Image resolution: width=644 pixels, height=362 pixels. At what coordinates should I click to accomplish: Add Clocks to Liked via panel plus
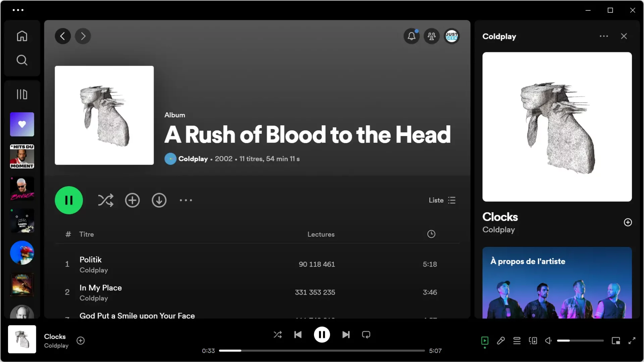point(628,222)
